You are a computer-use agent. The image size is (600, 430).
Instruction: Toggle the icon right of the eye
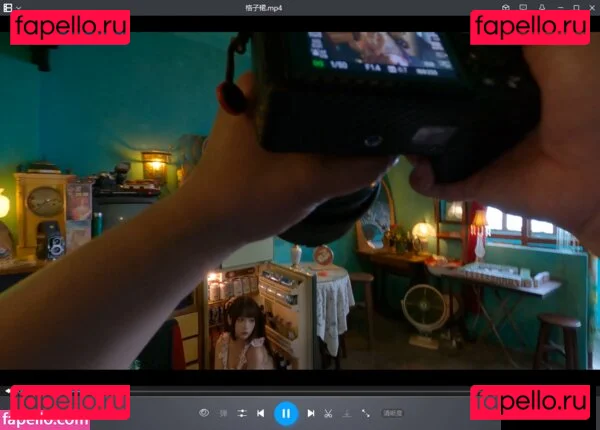(x=223, y=412)
